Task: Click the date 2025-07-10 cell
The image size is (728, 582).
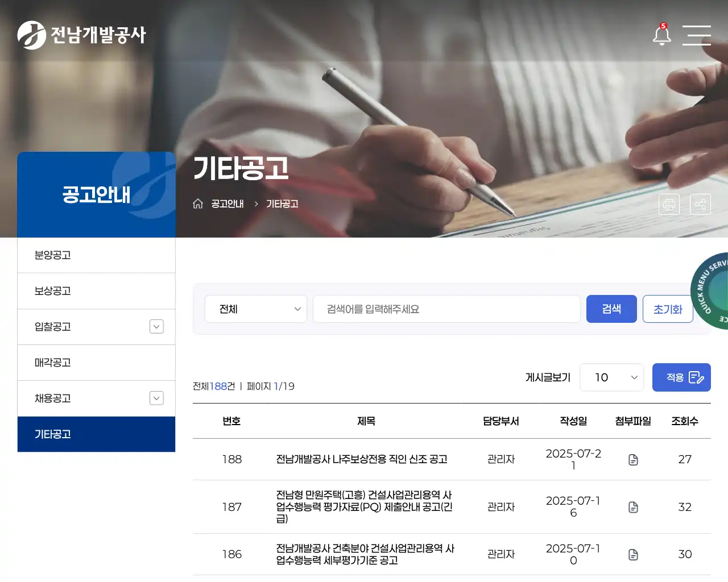Action: (573, 554)
